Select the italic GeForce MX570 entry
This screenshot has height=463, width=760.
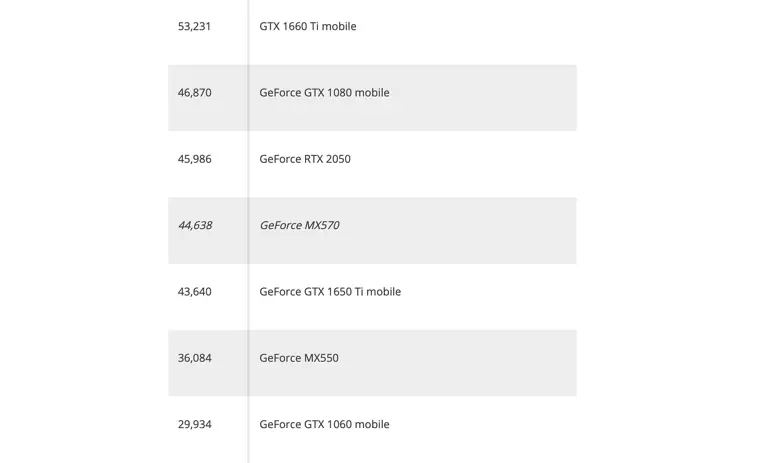point(299,226)
